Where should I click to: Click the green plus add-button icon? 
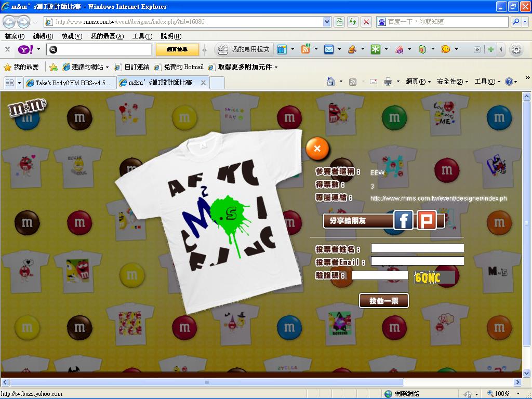pos(490,49)
